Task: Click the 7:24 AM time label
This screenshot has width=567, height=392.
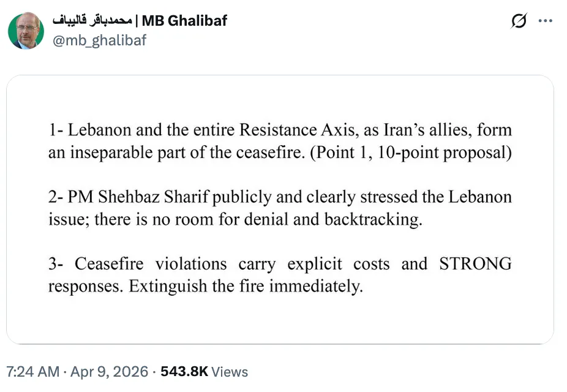Action: pyautogui.click(x=31, y=371)
